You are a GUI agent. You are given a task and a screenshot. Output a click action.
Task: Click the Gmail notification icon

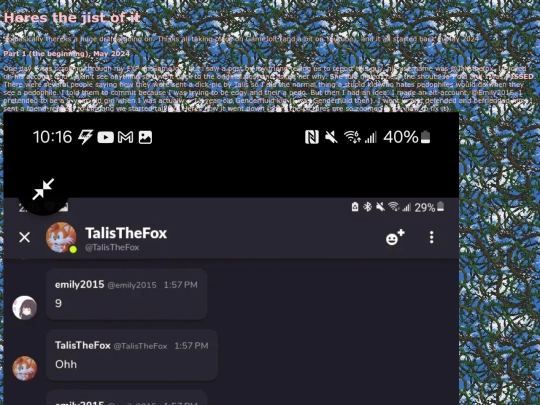pos(125,137)
